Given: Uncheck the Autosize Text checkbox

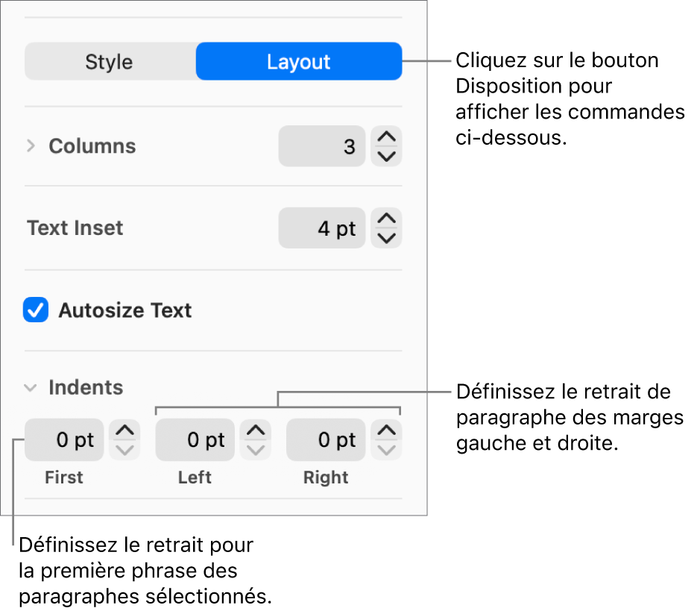Looking at the screenshot, I should pos(35,310).
